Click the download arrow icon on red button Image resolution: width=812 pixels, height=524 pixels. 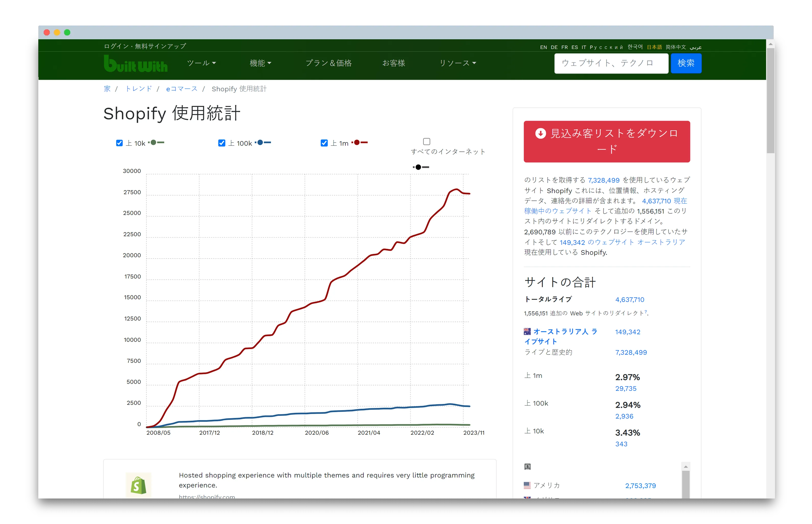click(540, 133)
